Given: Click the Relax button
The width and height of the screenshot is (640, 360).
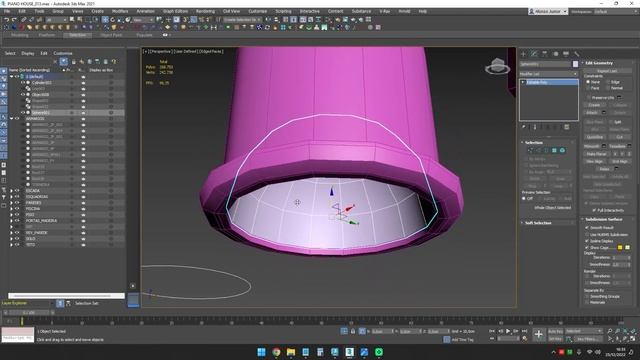Looking at the screenshot, I should pos(604,169).
